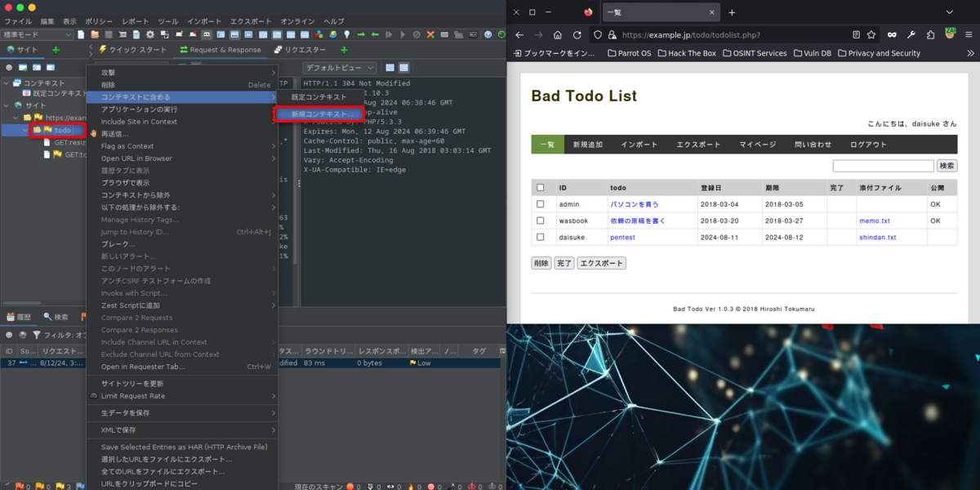Image resolution: width=980 pixels, height=490 pixels.
Task: Click the search input field on todo page
Action: coord(883,166)
